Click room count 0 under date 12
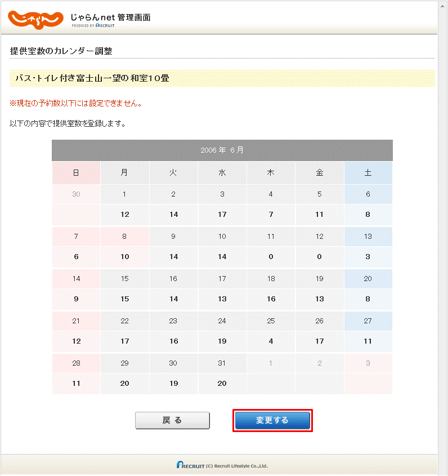 319,257
